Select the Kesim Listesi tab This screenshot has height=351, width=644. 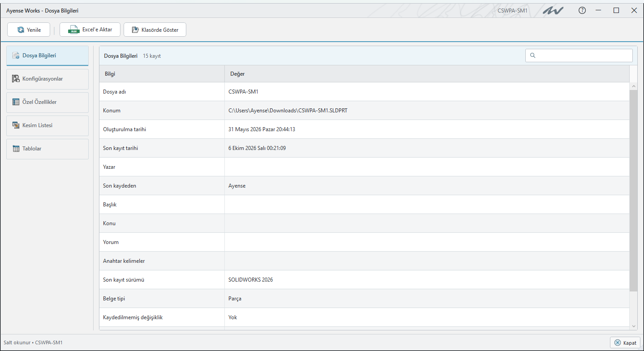(47, 125)
